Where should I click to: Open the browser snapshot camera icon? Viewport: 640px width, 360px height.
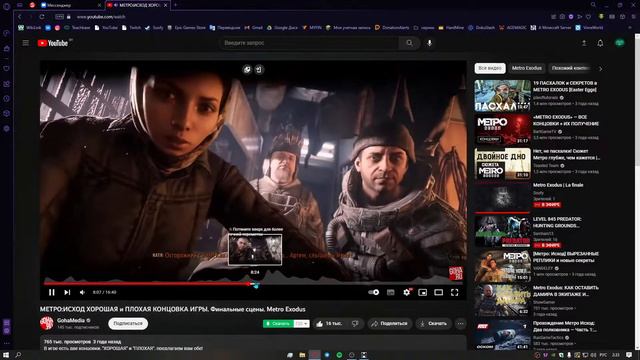point(562,17)
